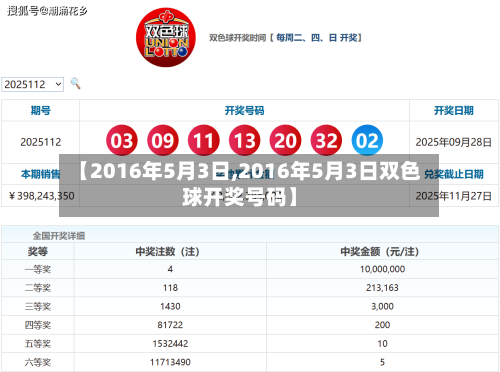
Task: Select red ball 03
Action: pyautogui.click(x=122, y=140)
